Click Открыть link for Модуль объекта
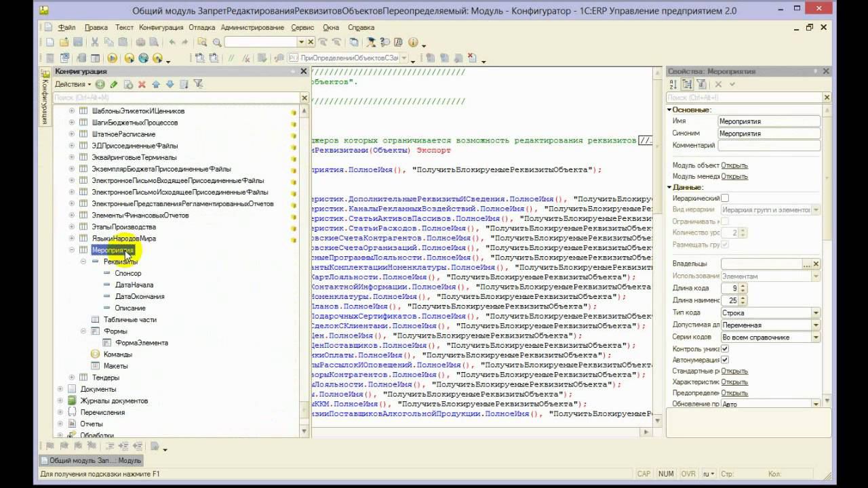 [x=734, y=165]
